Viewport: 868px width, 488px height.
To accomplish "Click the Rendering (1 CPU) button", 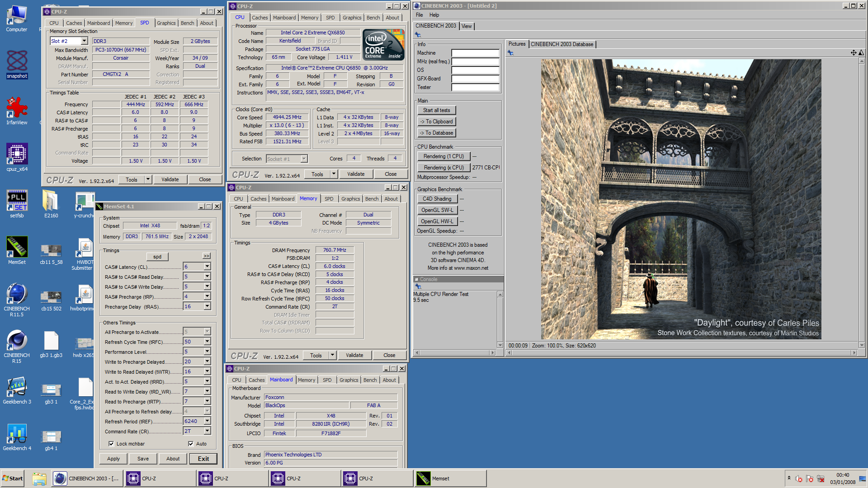I will pos(444,156).
